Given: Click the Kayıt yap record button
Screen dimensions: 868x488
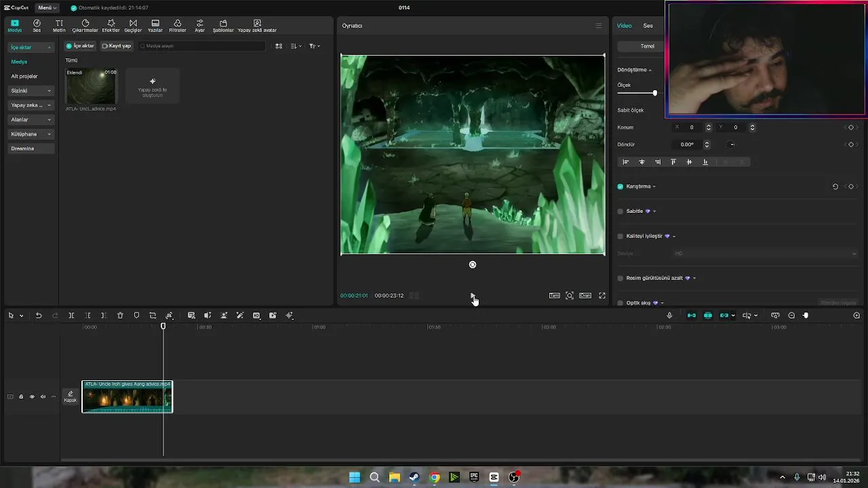Looking at the screenshot, I should (x=116, y=46).
